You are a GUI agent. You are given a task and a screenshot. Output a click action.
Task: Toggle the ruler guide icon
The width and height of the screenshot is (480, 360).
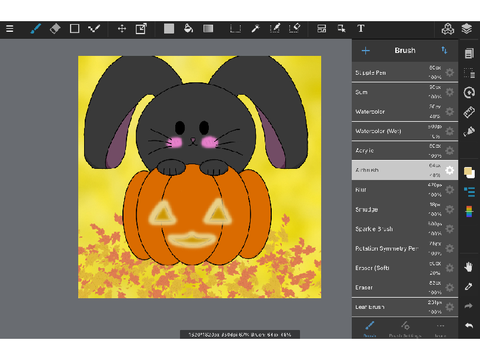469,112
